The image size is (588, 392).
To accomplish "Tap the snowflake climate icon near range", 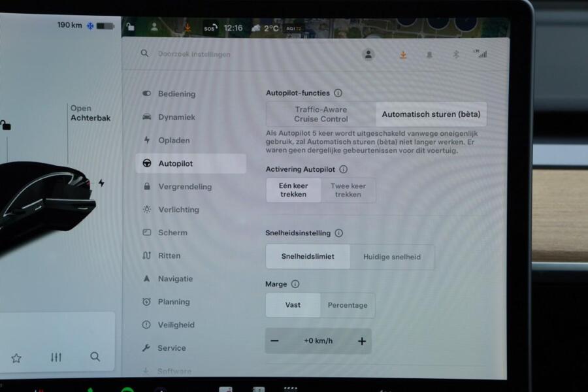I will 90,26.
